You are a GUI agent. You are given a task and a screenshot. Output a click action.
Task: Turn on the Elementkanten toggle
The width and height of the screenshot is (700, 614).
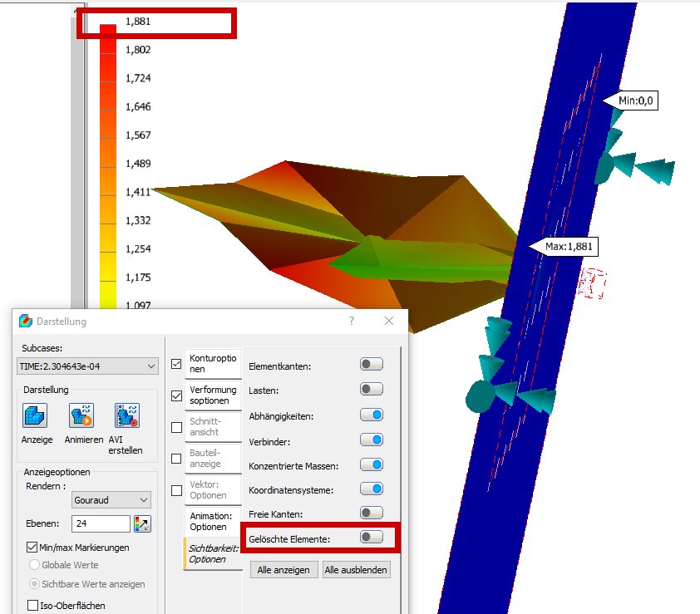(371, 363)
